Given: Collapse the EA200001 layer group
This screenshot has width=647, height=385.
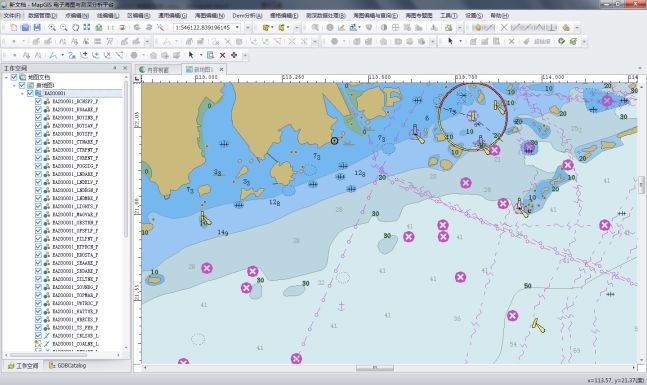Looking at the screenshot, I should click(x=23, y=94).
